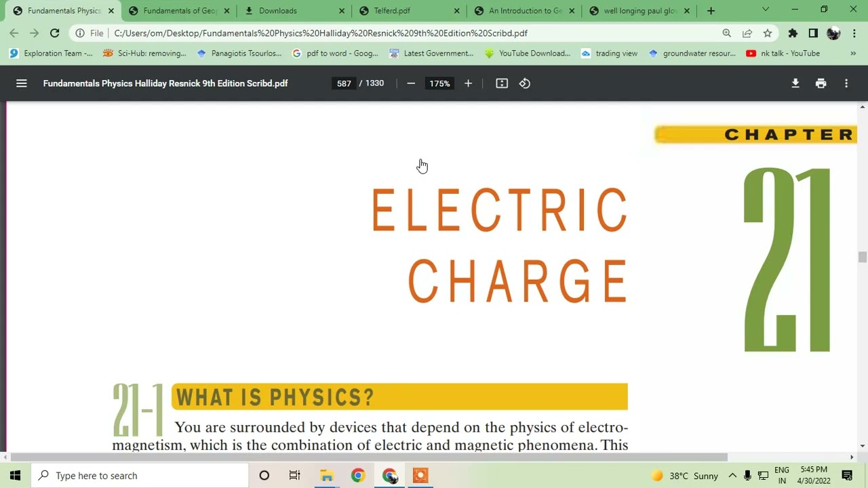The image size is (868, 488).
Task: Open the trading view bookmark
Action: (x=610, y=53)
